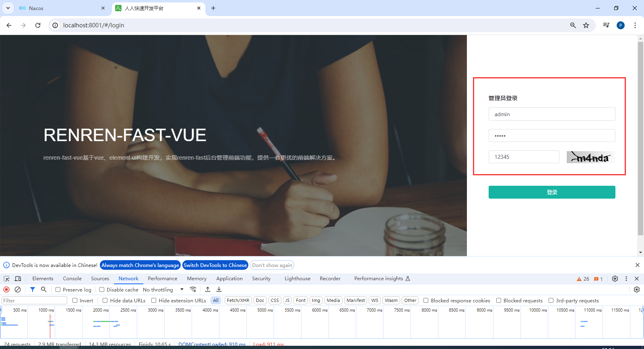Open the Chrome three-dot menu
Image resolution: width=644 pixels, height=349 pixels.
tap(635, 25)
